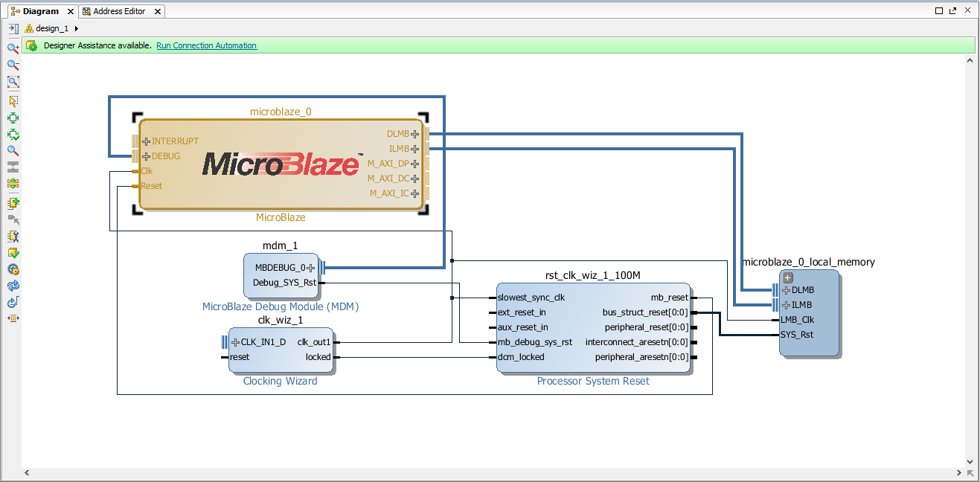Expand the M_AXI_DP interface on microblaze_0
This screenshot has width=980, height=482.
coord(414,164)
